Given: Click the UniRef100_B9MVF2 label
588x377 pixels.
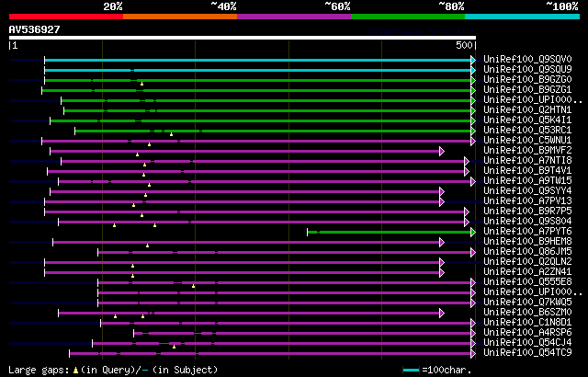Looking at the screenshot, I should tap(527, 151).
